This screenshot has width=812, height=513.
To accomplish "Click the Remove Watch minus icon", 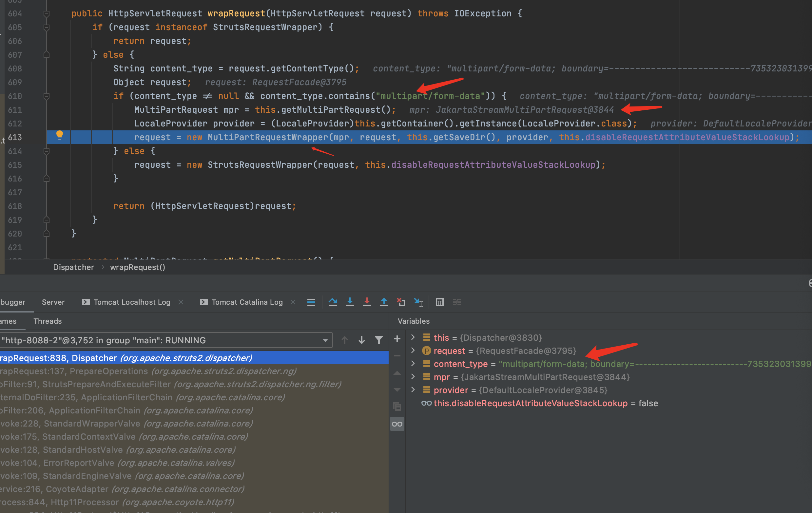I will point(397,355).
